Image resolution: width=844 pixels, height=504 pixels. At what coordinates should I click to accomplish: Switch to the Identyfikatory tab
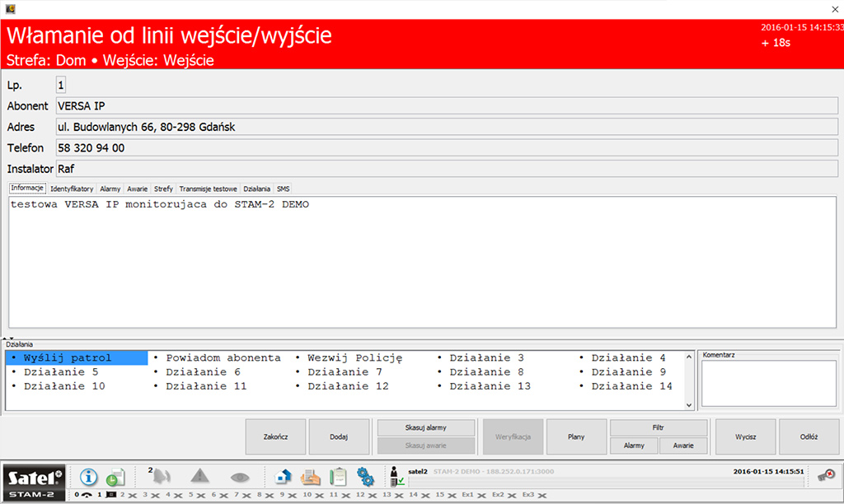[x=72, y=189]
